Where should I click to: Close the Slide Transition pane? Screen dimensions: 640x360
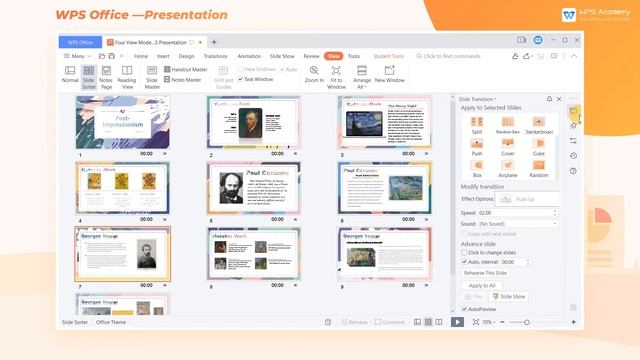pyautogui.click(x=559, y=99)
